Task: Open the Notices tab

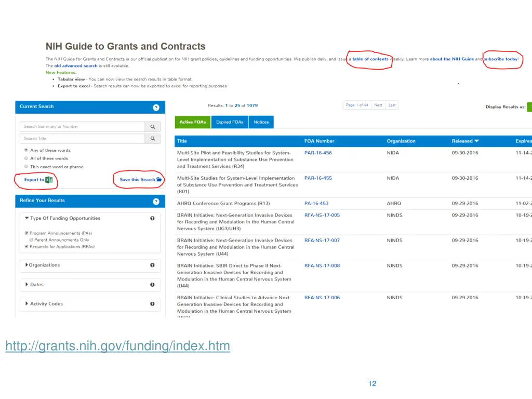Action: [x=261, y=122]
